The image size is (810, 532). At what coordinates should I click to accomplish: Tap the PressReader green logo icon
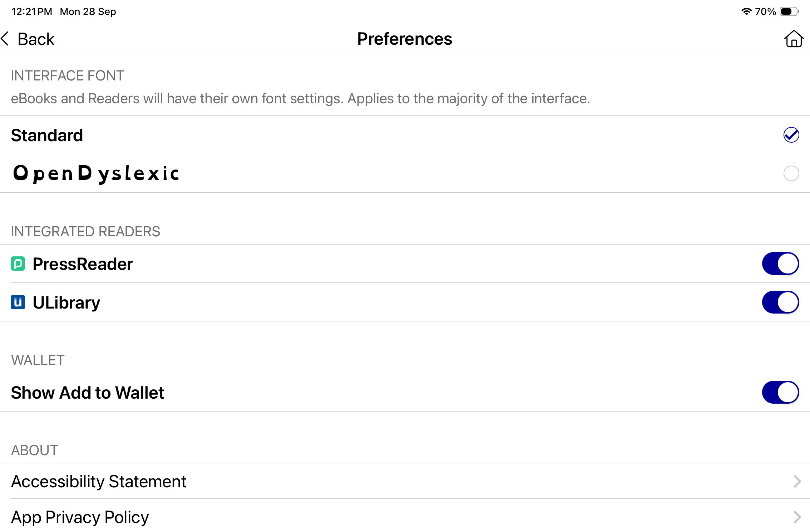[18, 264]
